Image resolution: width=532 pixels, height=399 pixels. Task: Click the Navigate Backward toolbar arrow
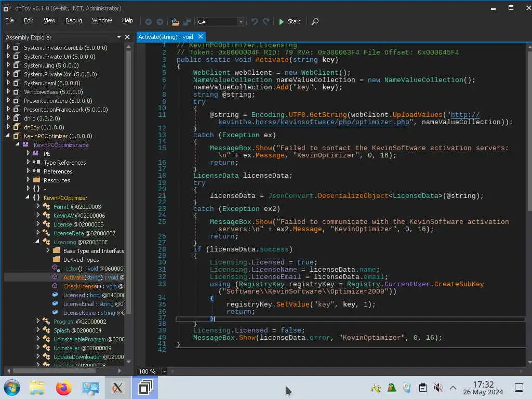point(148,22)
